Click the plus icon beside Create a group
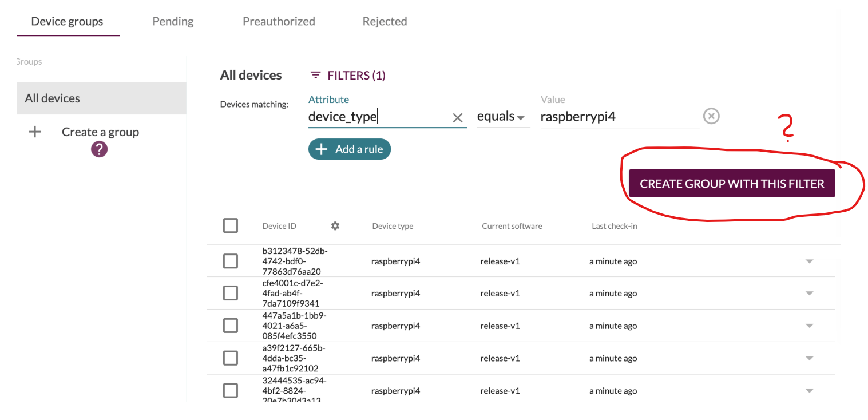 (x=35, y=132)
